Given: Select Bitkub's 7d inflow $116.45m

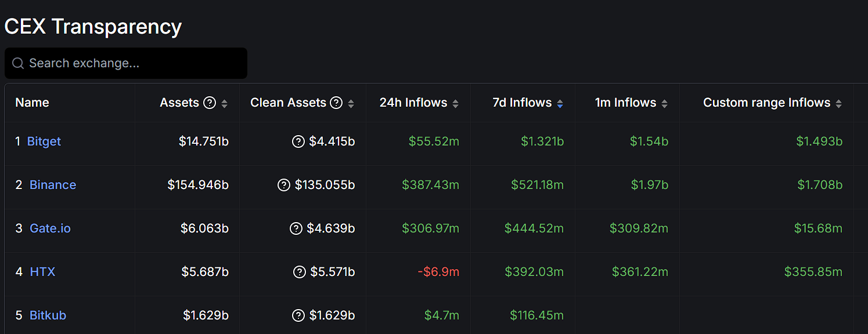Looking at the screenshot, I should pos(536,315).
